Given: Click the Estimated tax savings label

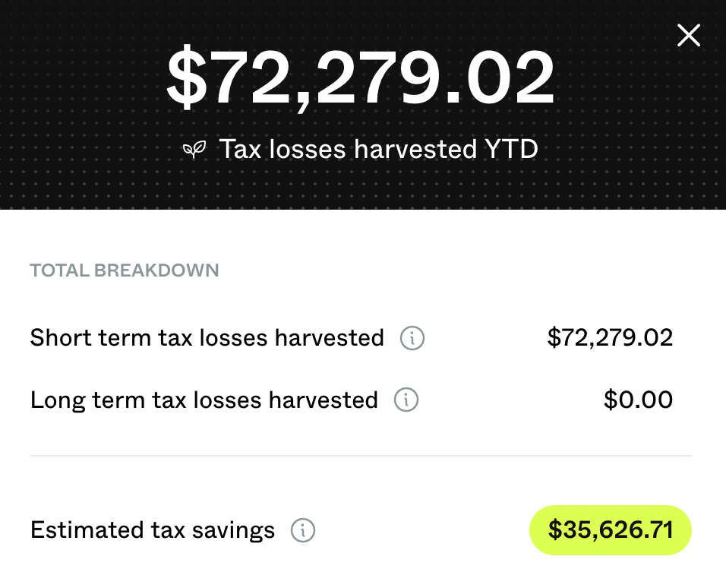Looking at the screenshot, I should [x=153, y=530].
